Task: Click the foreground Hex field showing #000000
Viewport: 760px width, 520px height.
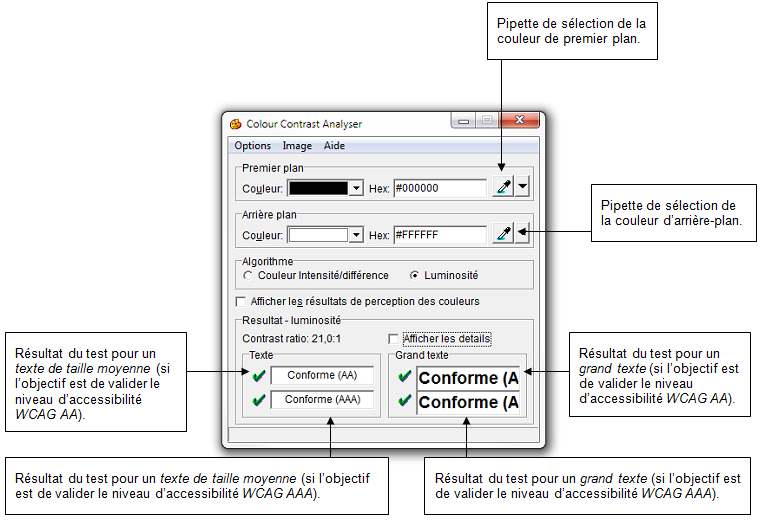Action: pos(438,188)
